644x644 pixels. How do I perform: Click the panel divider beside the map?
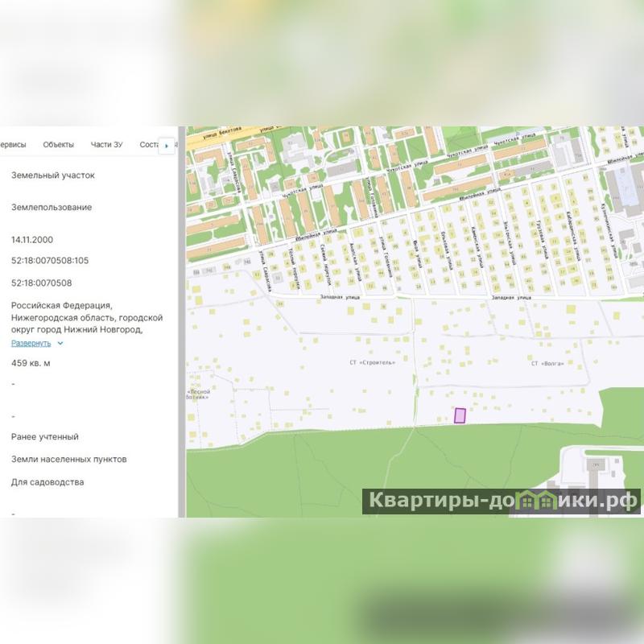click(x=181, y=322)
